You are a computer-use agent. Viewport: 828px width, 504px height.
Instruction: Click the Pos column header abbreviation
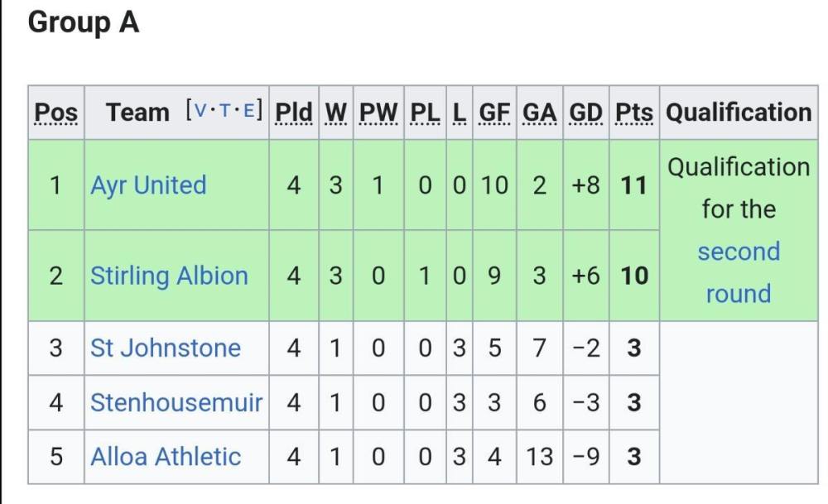[x=56, y=113]
